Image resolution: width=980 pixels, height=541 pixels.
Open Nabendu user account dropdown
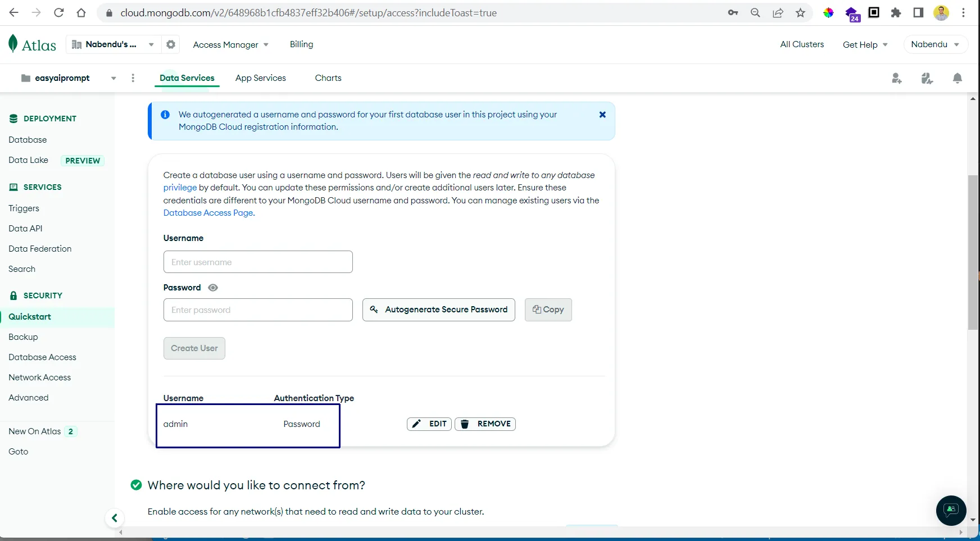coord(936,44)
